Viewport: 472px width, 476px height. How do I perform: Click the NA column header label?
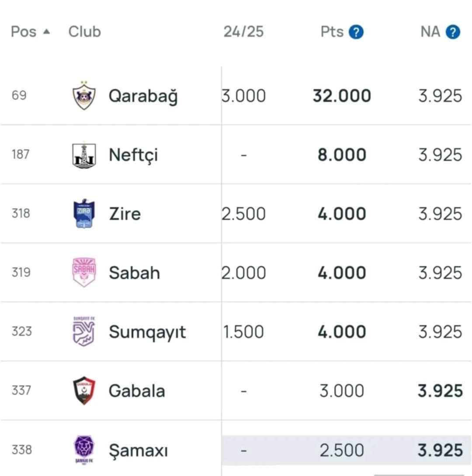point(430,31)
